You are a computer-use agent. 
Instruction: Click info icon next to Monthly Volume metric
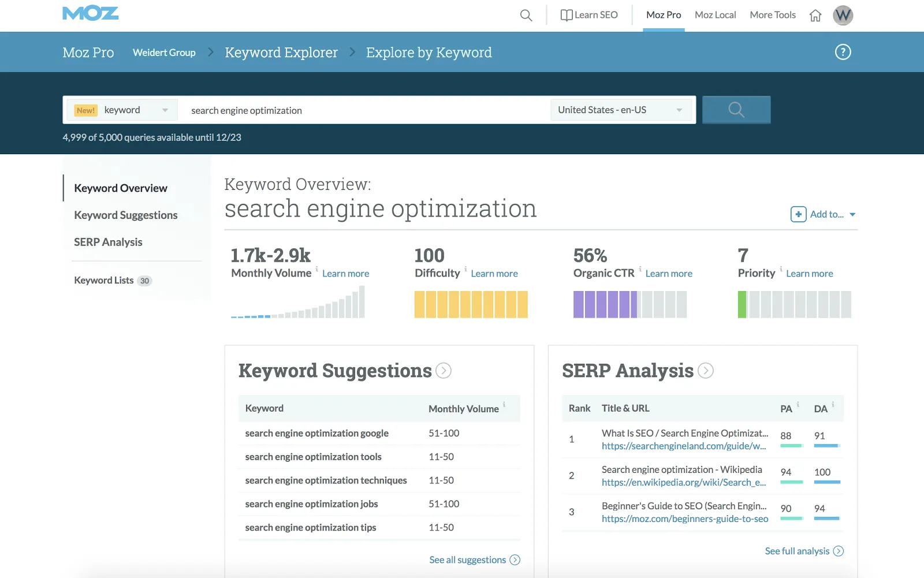(317, 269)
